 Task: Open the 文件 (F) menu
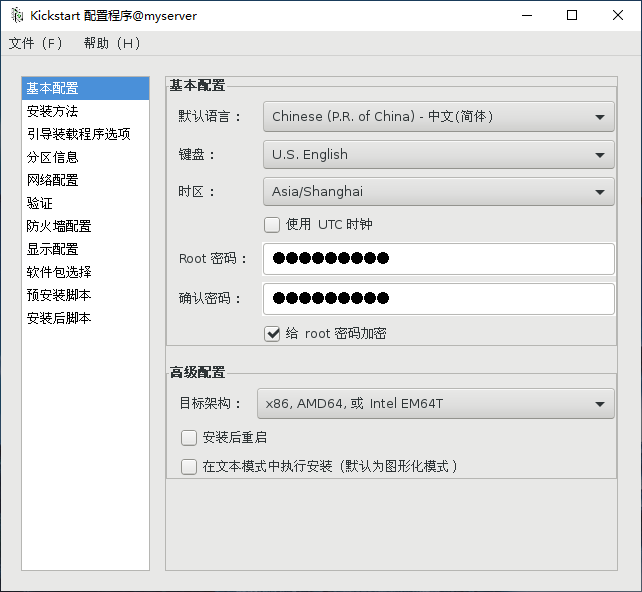click(x=36, y=43)
